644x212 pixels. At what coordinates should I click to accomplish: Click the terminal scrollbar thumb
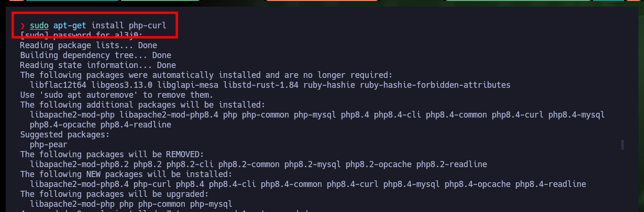coord(622,144)
